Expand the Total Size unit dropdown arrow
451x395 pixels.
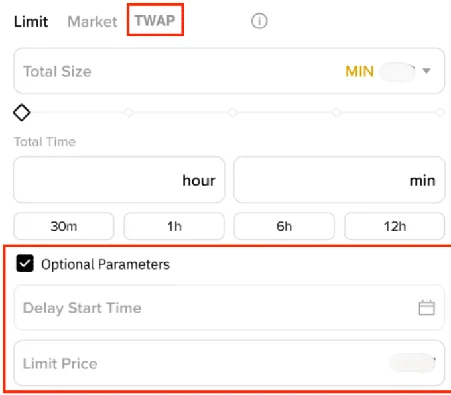point(426,71)
